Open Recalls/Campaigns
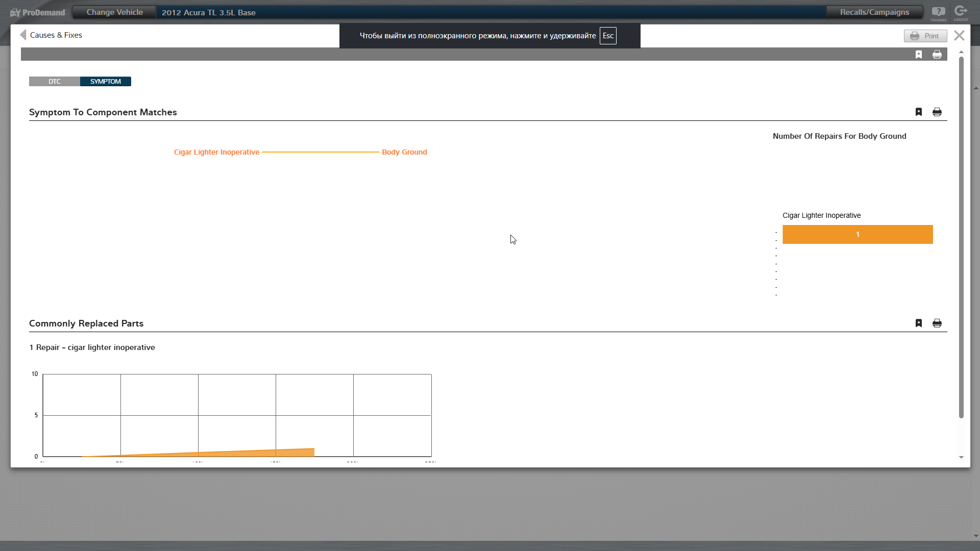980x551 pixels. click(874, 12)
